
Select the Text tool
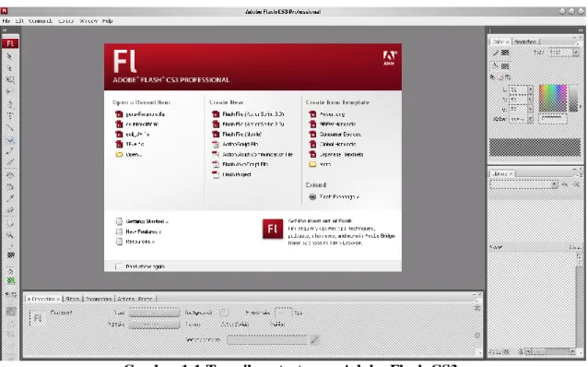pos(10,115)
